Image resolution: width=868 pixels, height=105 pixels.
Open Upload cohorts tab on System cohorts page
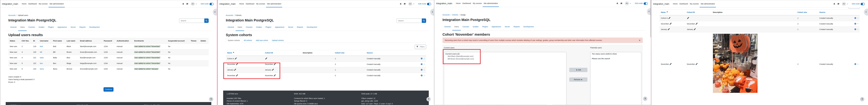point(278,40)
